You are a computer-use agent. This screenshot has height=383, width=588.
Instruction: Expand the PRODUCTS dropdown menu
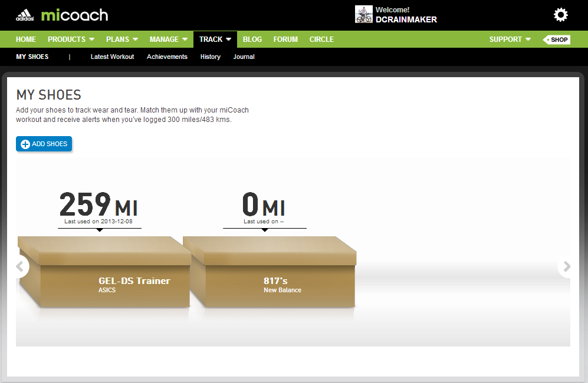click(x=71, y=39)
